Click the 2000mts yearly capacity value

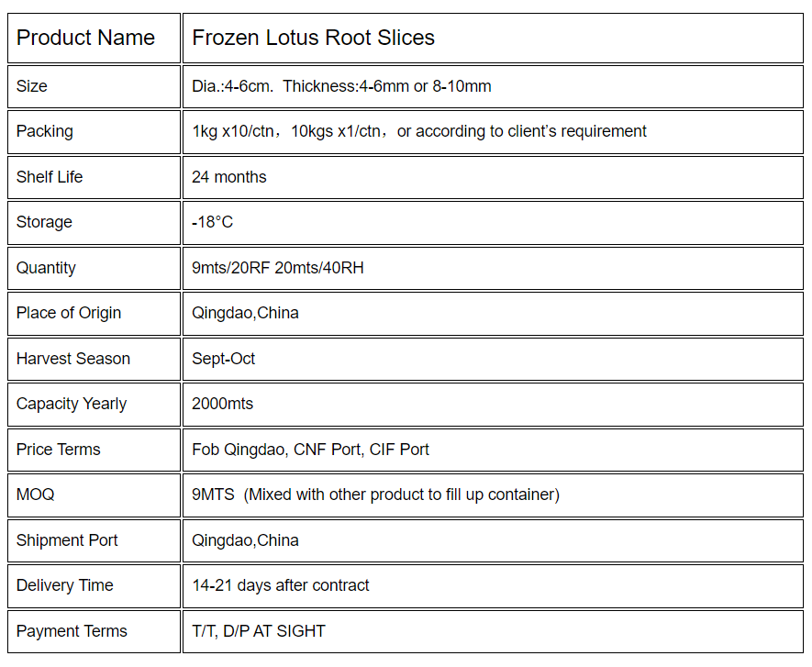(x=223, y=404)
